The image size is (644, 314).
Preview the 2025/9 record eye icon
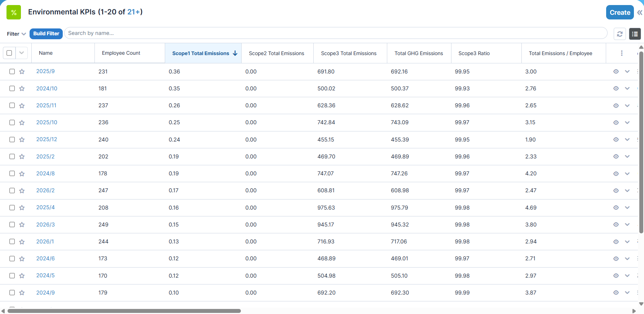tap(616, 72)
